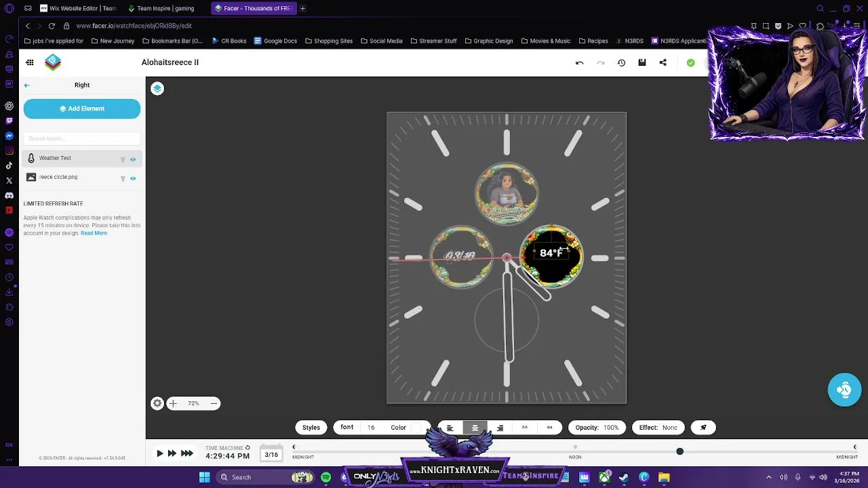Move the time machine slider handle
Viewport: 868px width, 488px height.
point(679,451)
